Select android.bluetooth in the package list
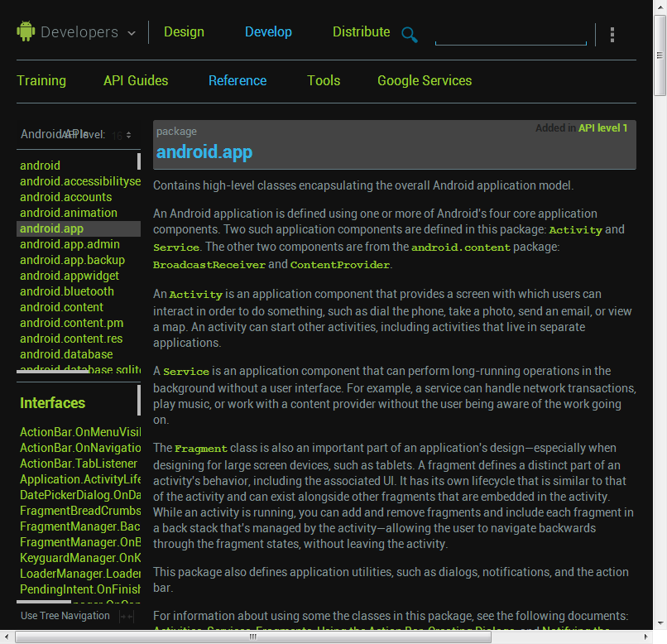 (66, 291)
